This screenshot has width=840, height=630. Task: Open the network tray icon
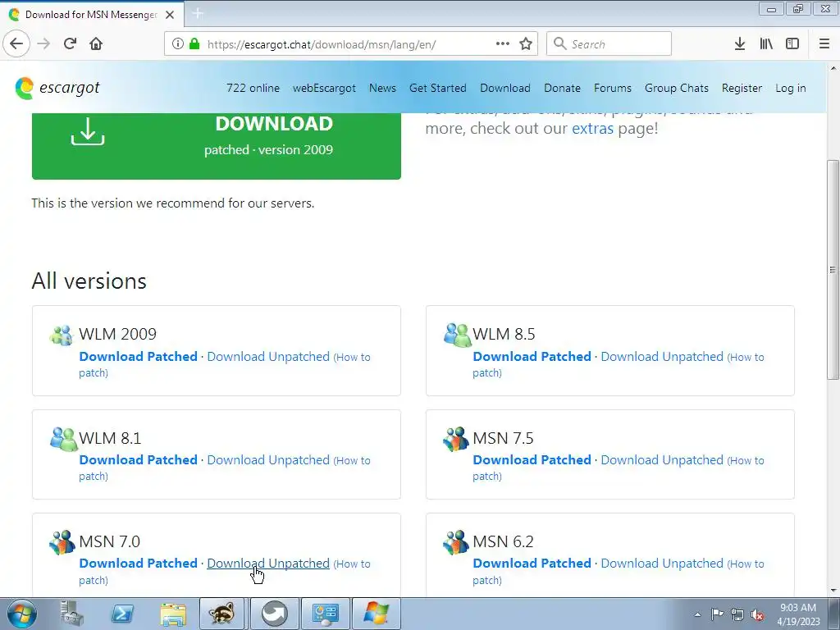pos(737,614)
